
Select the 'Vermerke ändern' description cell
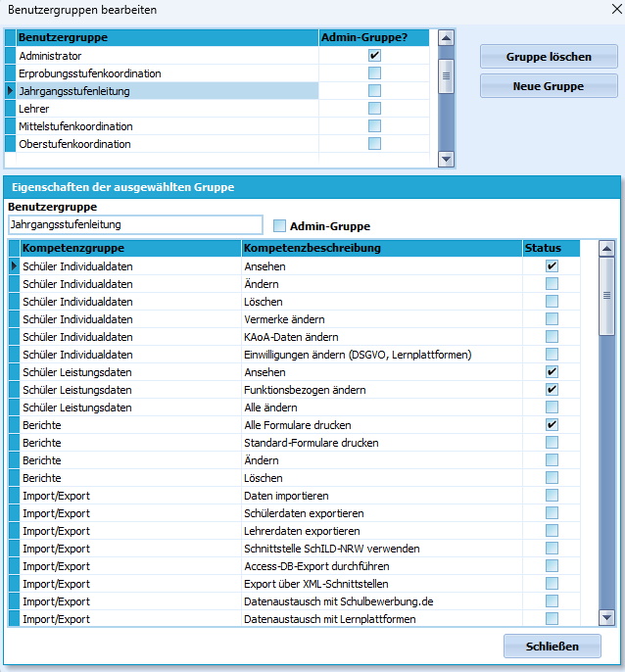coord(382,319)
